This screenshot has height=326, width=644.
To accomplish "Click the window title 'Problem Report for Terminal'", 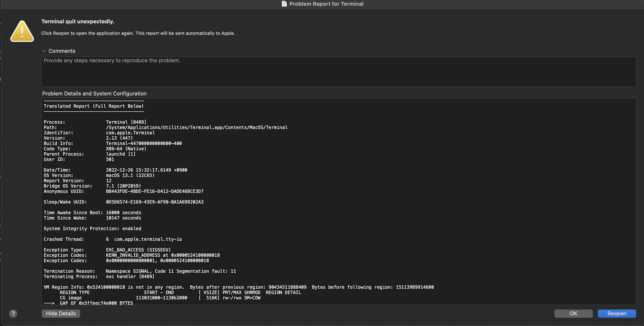I will click(326, 4).
